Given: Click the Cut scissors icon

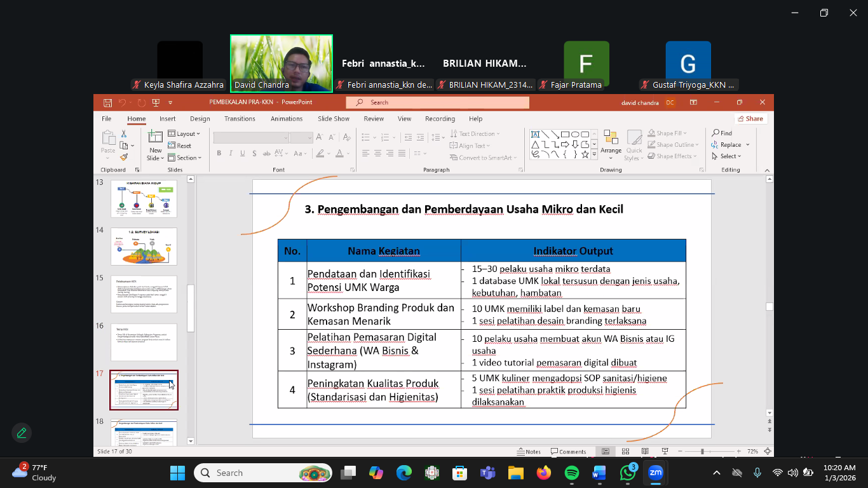Looking at the screenshot, I should coord(124,134).
